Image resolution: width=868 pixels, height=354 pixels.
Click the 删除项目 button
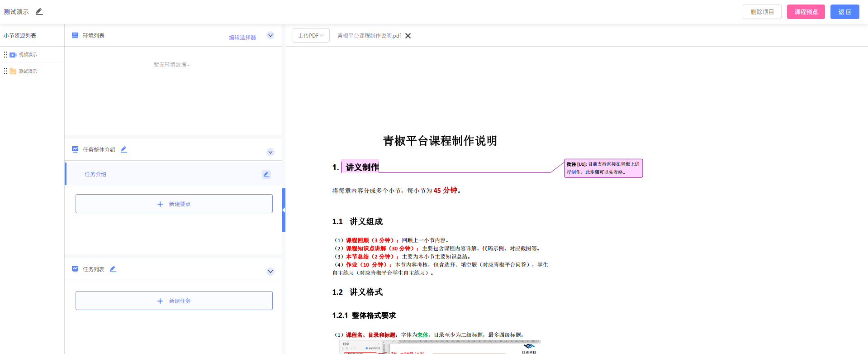point(762,12)
